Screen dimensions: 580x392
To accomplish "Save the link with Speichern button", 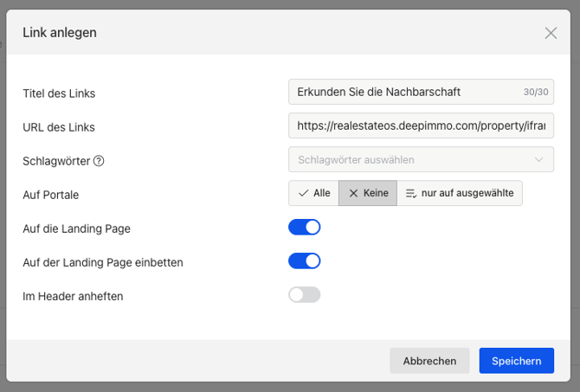I will tap(516, 361).
